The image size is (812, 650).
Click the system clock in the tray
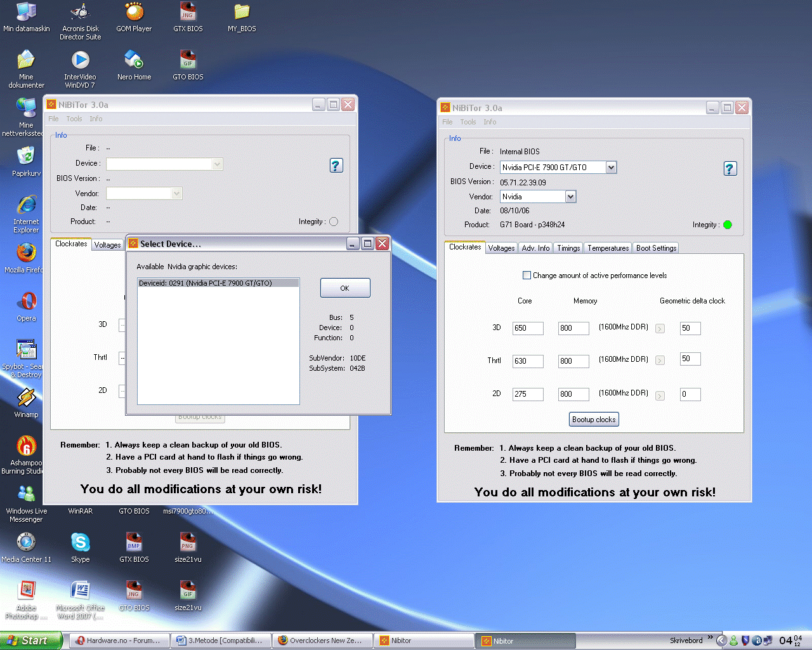pos(790,640)
